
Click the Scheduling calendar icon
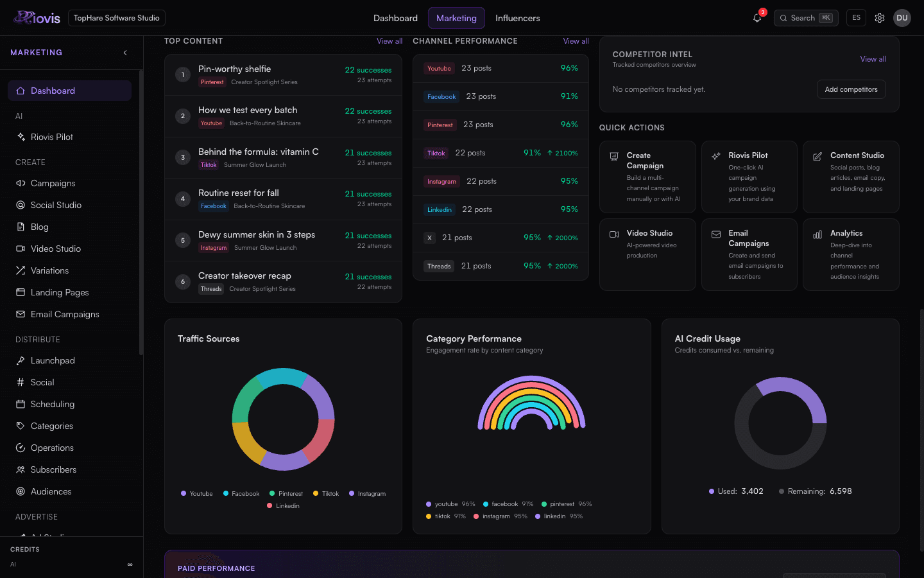(21, 404)
